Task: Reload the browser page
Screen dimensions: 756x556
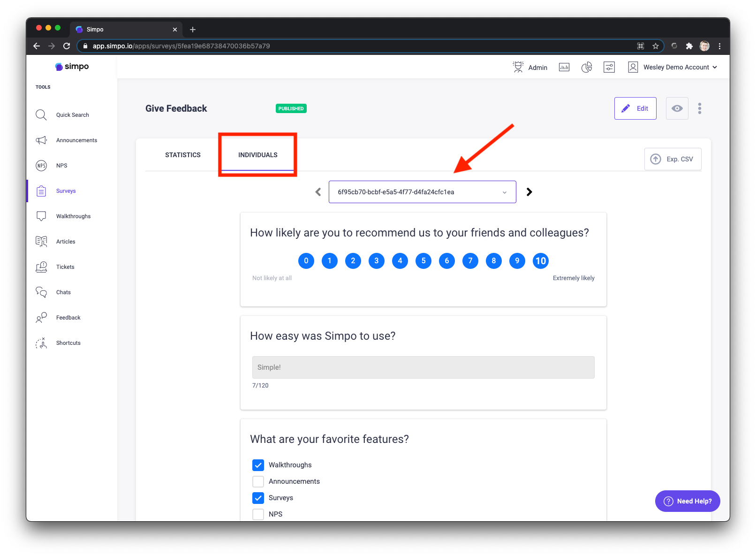Action: point(67,46)
